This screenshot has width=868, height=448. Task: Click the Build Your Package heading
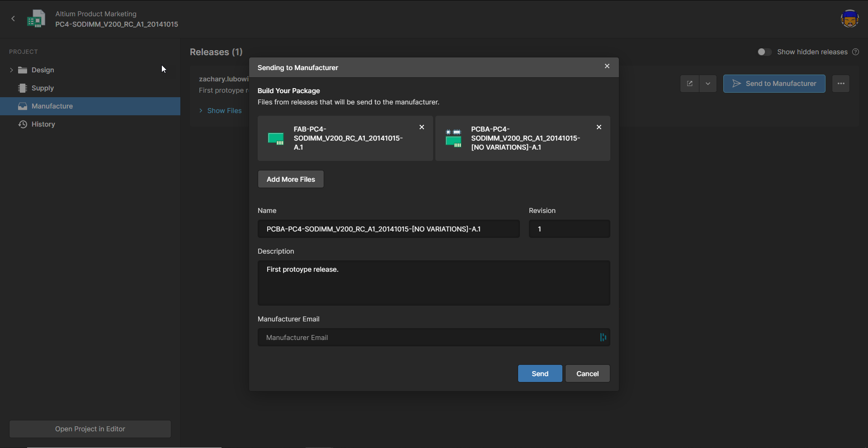click(x=289, y=91)
